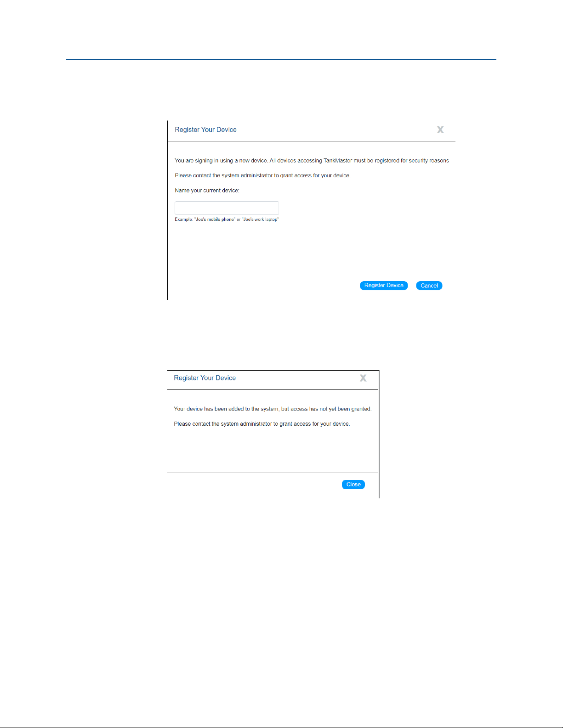The width and height of the screenshot is (563, 728).
Task: Click the Register Device button
Action: coord(384,286)
